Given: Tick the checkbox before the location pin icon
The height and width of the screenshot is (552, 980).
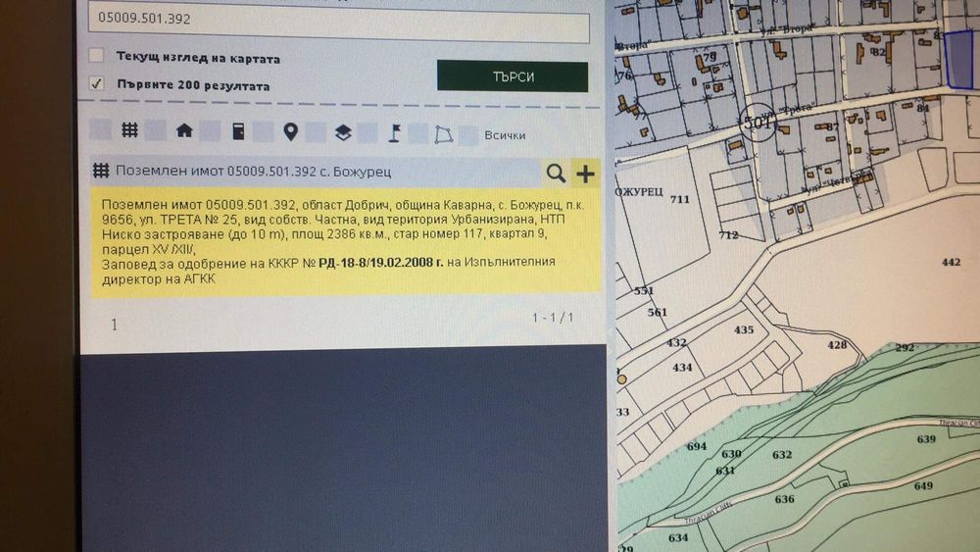Looking at the screenshot, I should [x=263, y=132].
